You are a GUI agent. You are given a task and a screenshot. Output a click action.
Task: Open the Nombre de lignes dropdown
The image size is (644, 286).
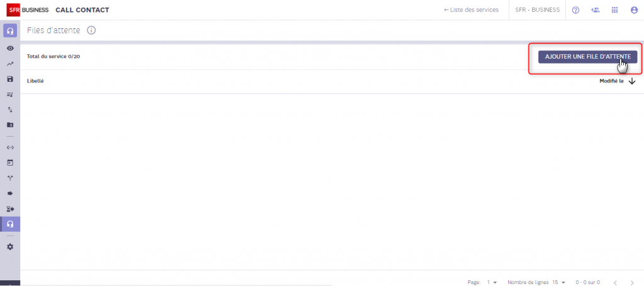pos(559,282)
